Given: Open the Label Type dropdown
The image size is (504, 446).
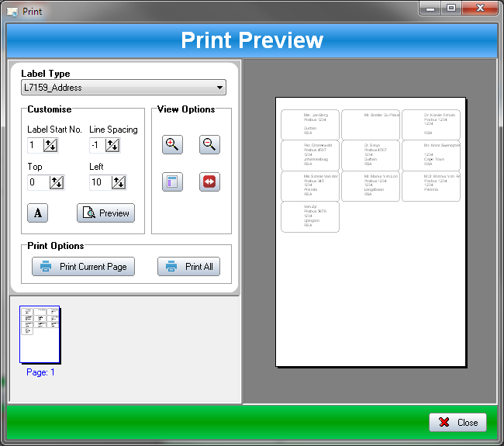Looking at the screenshot, I should point(123,88).
